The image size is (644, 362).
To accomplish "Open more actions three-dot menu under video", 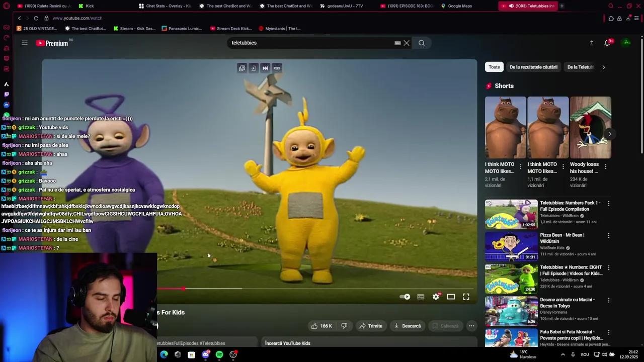I will tap(471, 326).
